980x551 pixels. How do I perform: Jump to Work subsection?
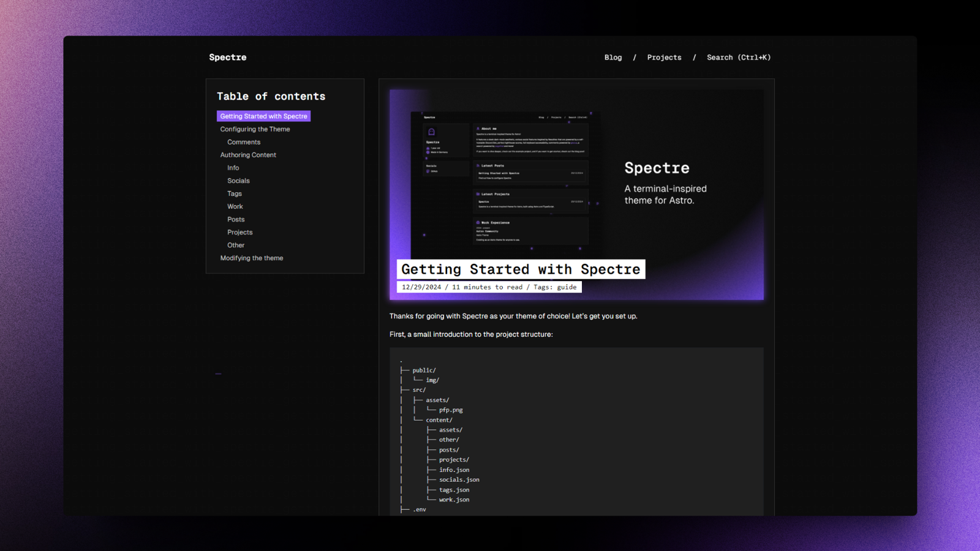tap(235, 206)
